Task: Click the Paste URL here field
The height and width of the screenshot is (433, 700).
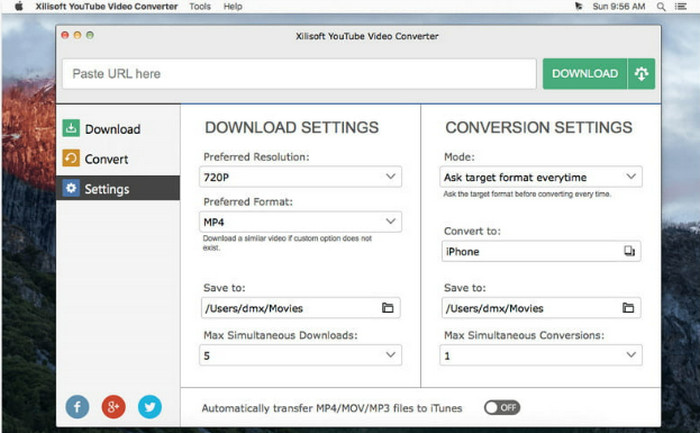Action: pos(300,73)
